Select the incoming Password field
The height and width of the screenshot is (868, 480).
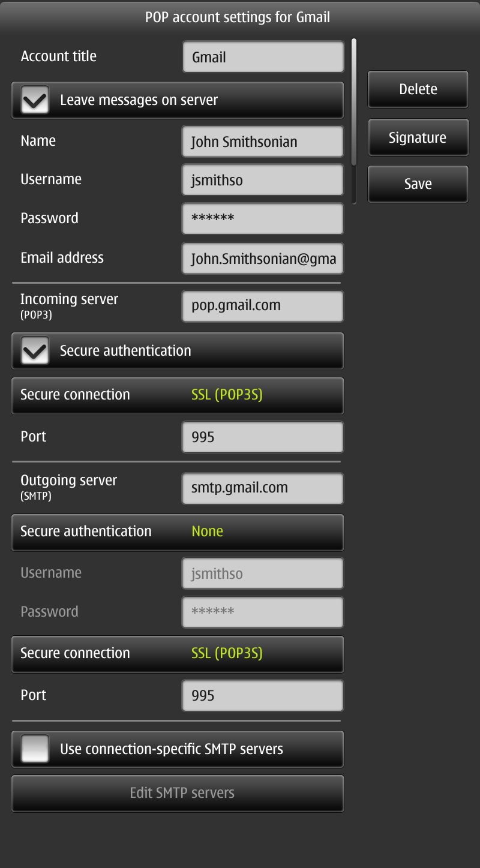point(263,219)
